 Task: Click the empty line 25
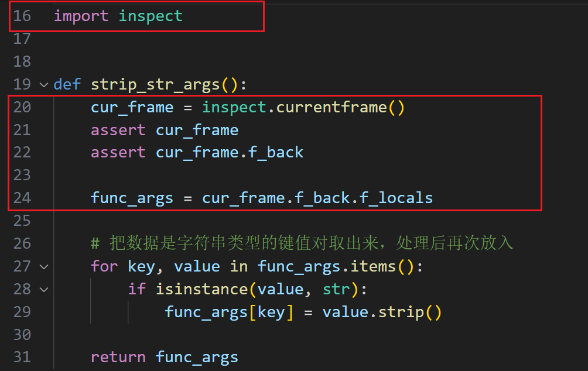coord(234,221)
